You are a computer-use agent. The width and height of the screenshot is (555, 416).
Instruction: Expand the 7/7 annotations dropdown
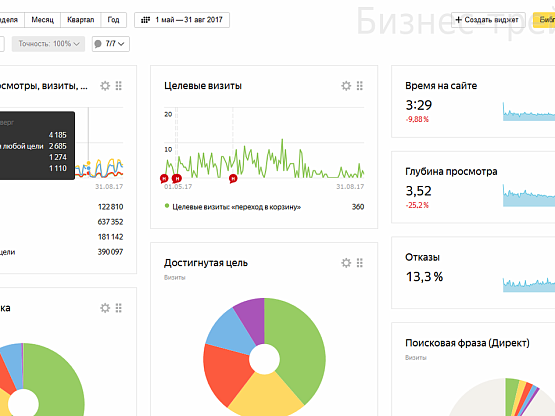pyautogui.click(x=111, y=44)
